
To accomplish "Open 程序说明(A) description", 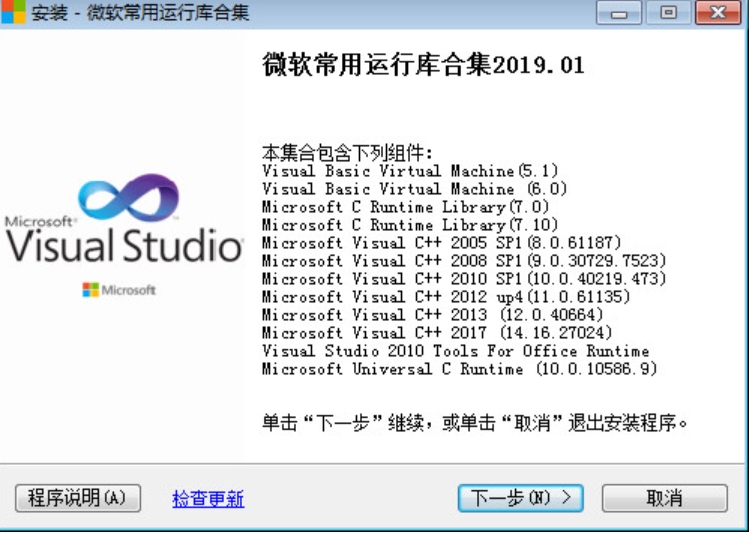I will coord(78,498).
